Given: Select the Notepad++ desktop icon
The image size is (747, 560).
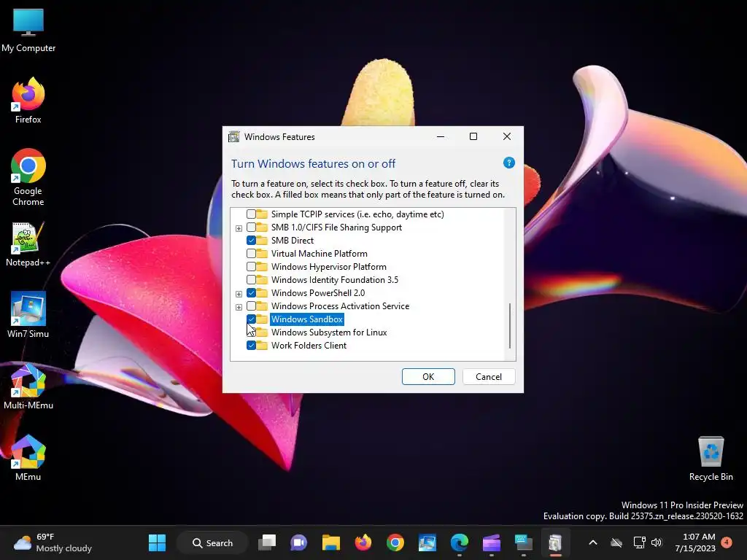Looking at the screenshot, I should click(x=28, y=244).
